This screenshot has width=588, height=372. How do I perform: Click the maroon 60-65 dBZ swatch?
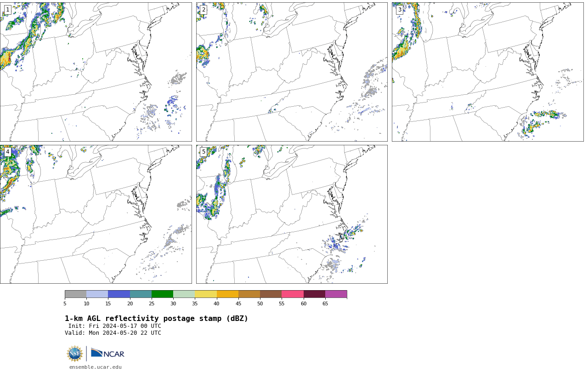pyautogui.click(x=314, y=294)
